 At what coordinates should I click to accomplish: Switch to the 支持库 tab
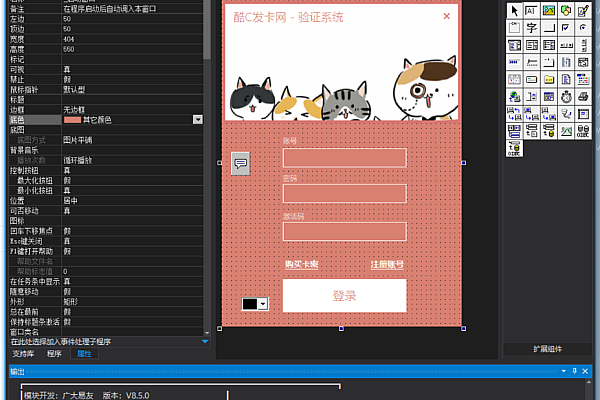22,354
